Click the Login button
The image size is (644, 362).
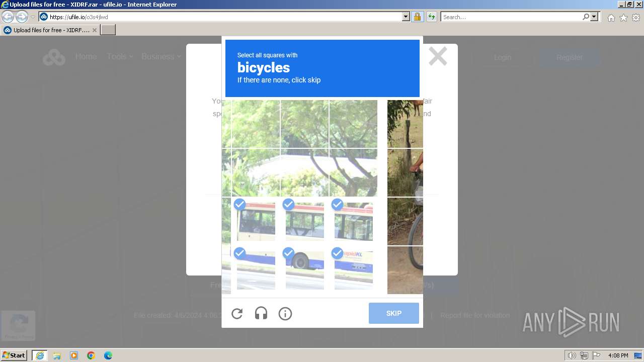pyautogui.click(x=503, y=57)
